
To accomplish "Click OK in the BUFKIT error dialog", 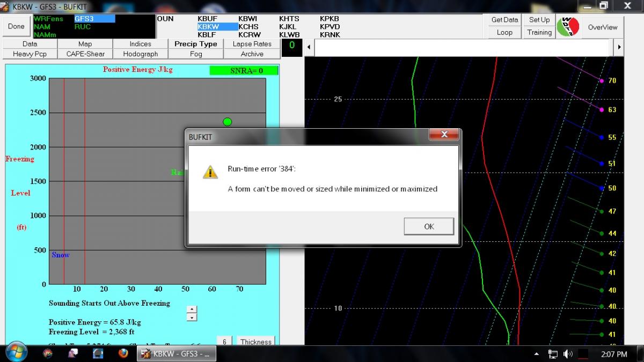I will (x=429, y=226).
